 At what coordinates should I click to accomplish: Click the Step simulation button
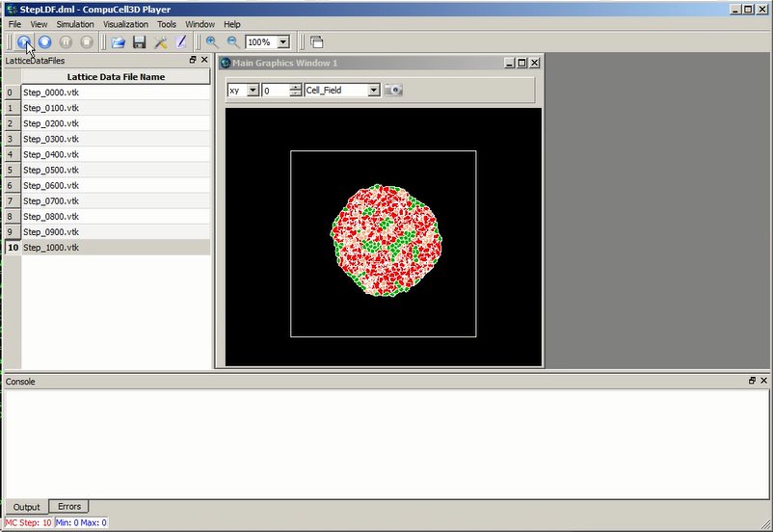click(x=44, y=42)
